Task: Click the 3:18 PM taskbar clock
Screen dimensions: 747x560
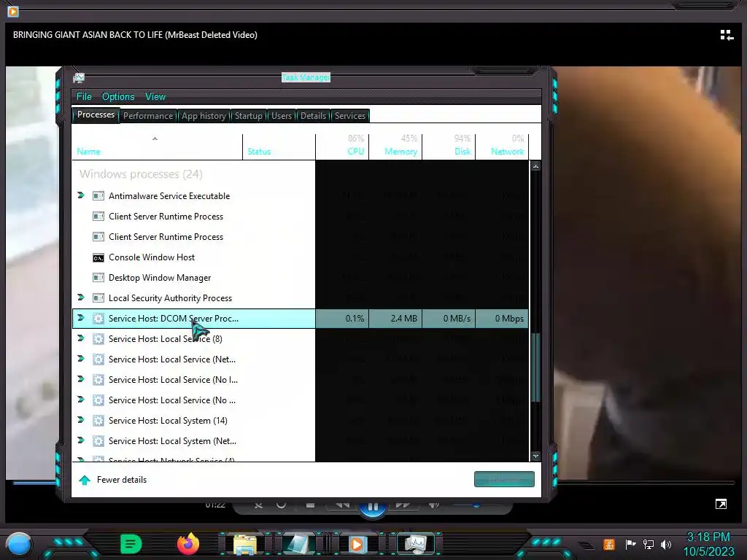Action: tap(708, 537)
